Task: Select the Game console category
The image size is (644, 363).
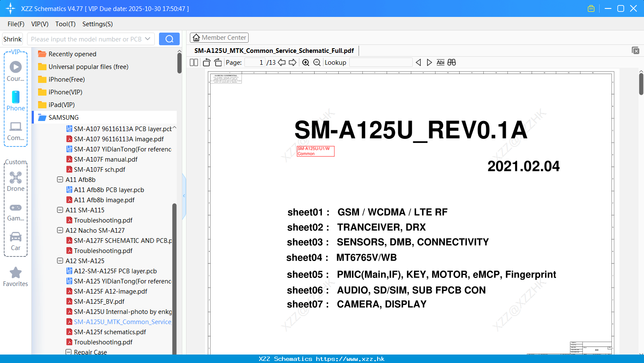Action: 16,212
